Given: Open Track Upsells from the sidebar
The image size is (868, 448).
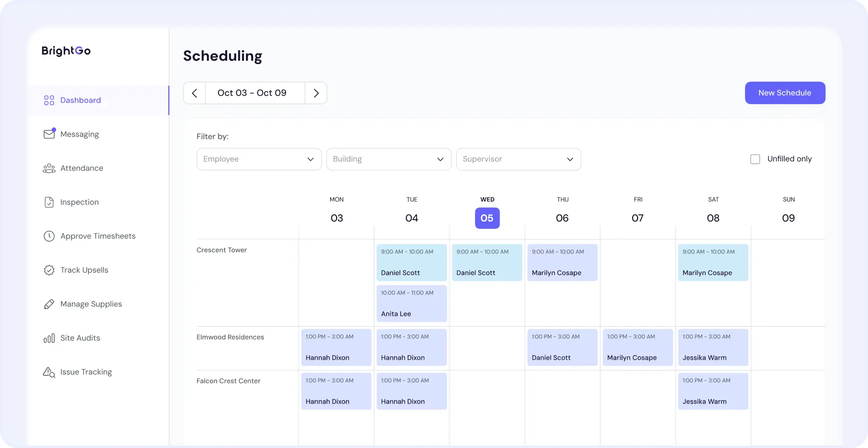Looking at the screenshot, I should (x=84, y=270).
